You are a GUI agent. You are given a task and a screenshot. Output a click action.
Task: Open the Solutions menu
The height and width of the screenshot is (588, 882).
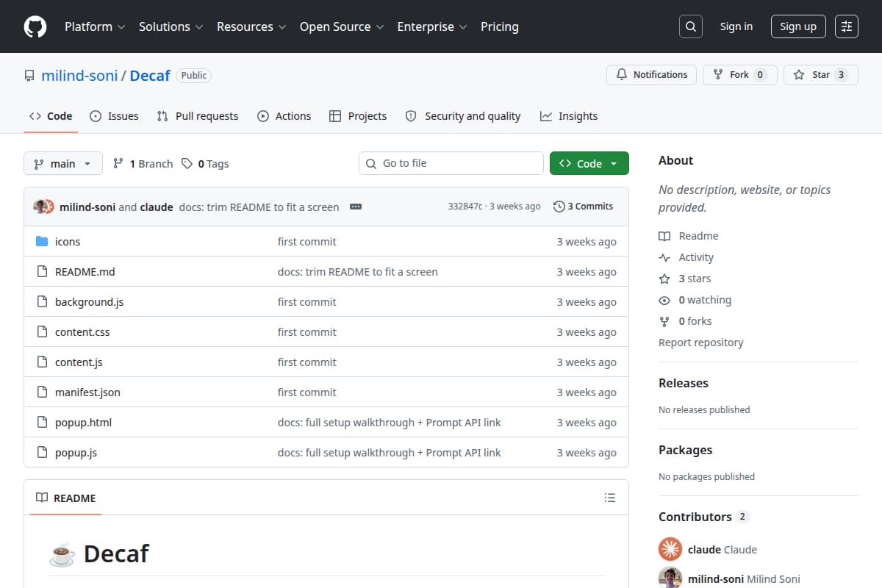point(171,26)
